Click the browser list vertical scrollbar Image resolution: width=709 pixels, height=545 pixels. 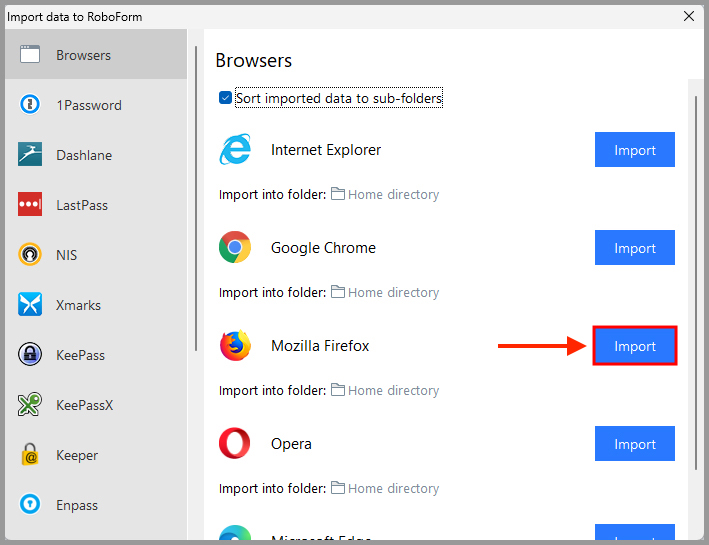[696, 280]
